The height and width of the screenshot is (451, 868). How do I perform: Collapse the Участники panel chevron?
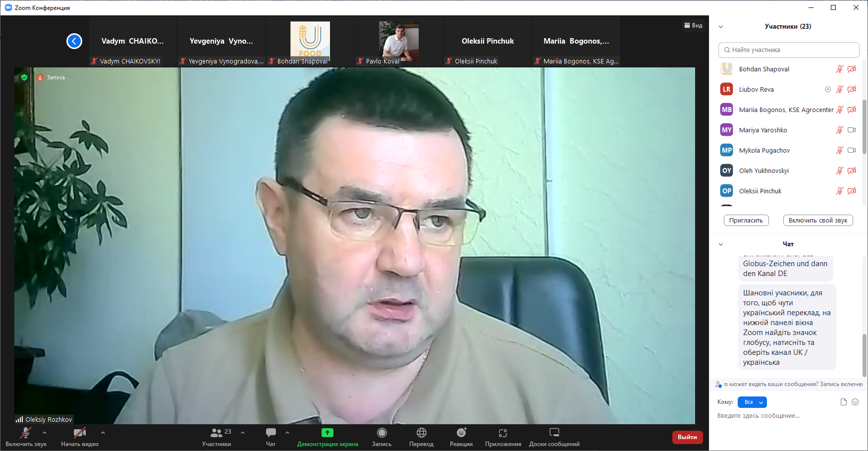click(721, 27)
